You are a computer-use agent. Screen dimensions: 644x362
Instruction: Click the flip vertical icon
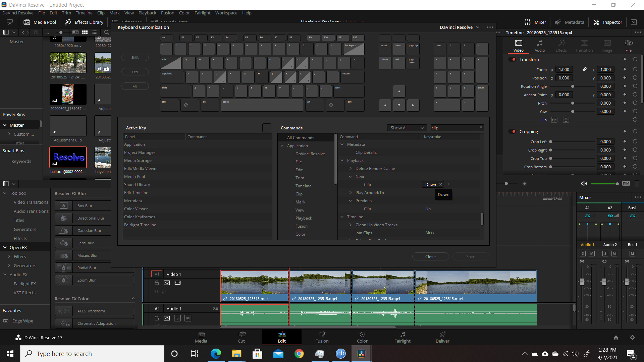coord(566,120)
